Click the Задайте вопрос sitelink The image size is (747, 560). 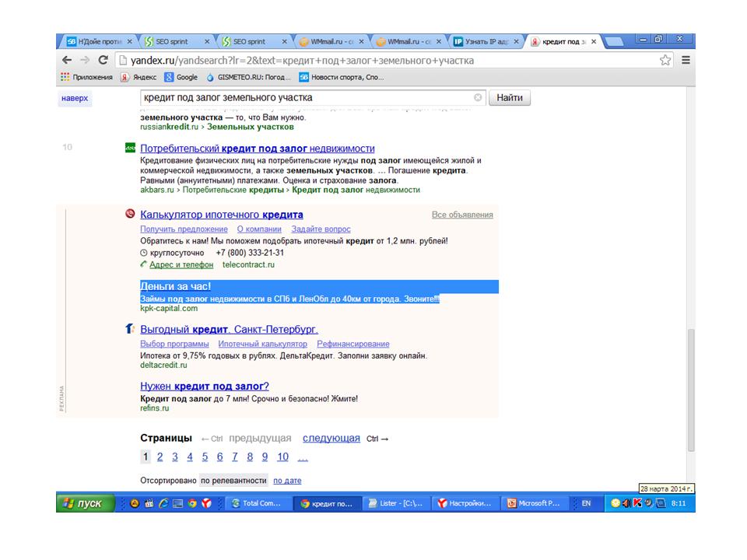(x=321, y=229)
